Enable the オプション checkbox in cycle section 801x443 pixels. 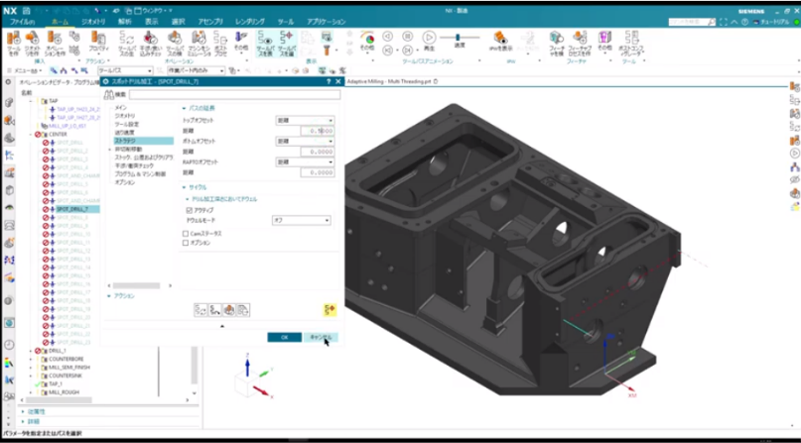pyautogui.click(x=185, y=243)
